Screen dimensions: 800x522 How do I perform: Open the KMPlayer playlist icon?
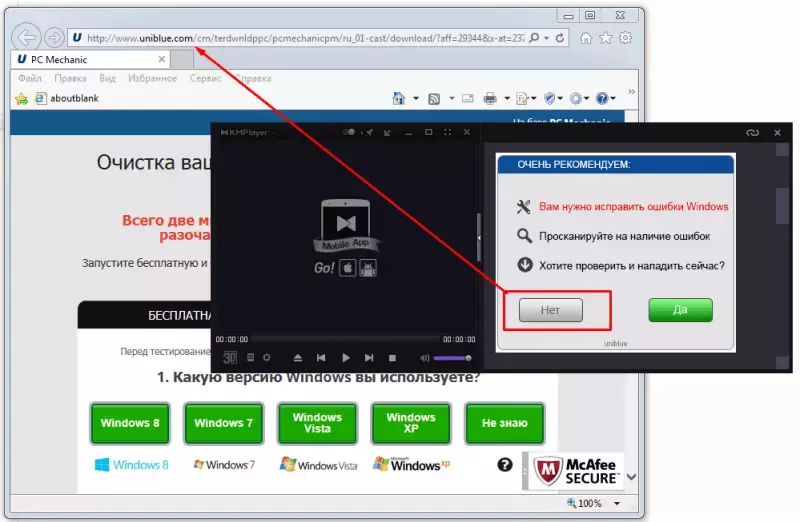(x=251, y=358)
